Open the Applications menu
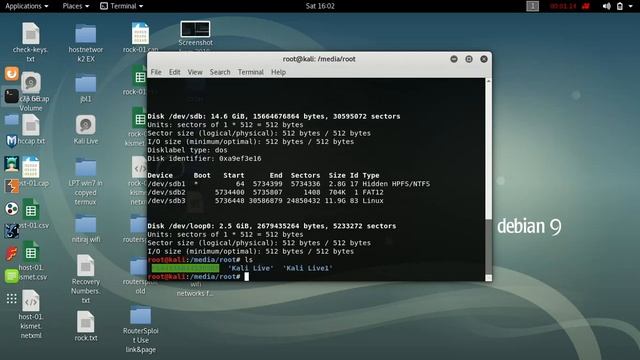Screen dimensions: 640x360 tap(27, 6)
